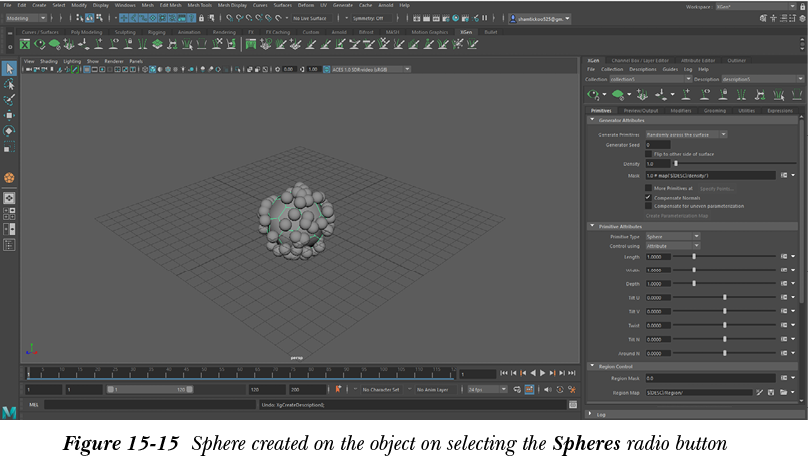Screen dimensions: 808x458
Task: Choose the Move tool in the toolbox
Action: click(x=9, y=115)
